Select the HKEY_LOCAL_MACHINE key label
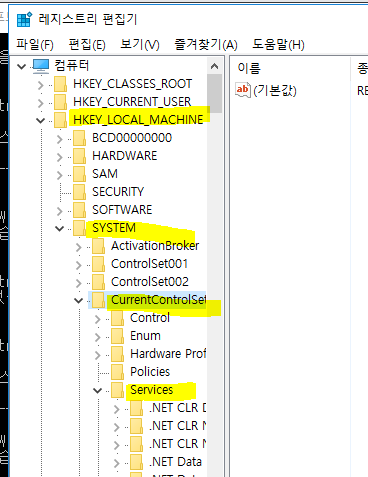 tap(138, 120)
